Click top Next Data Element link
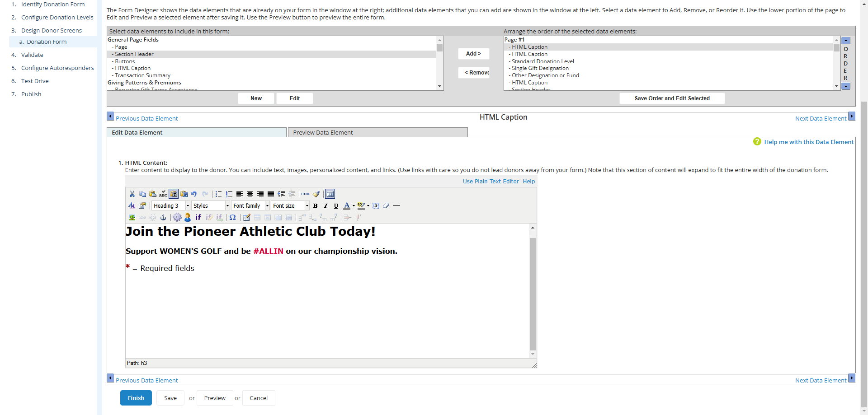The height and width of the screenshot is (415, 868). tap(821, 118)
